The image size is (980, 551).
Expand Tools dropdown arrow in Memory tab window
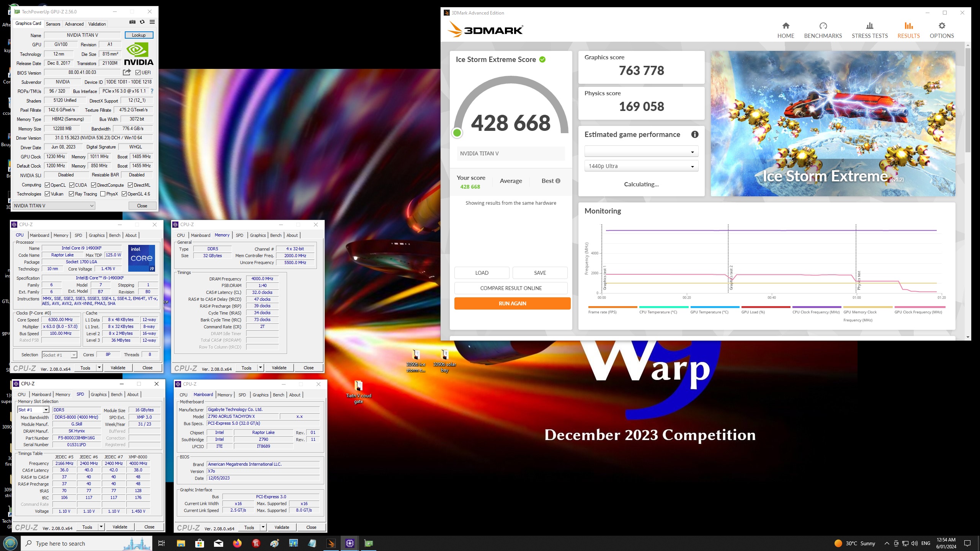260,368
